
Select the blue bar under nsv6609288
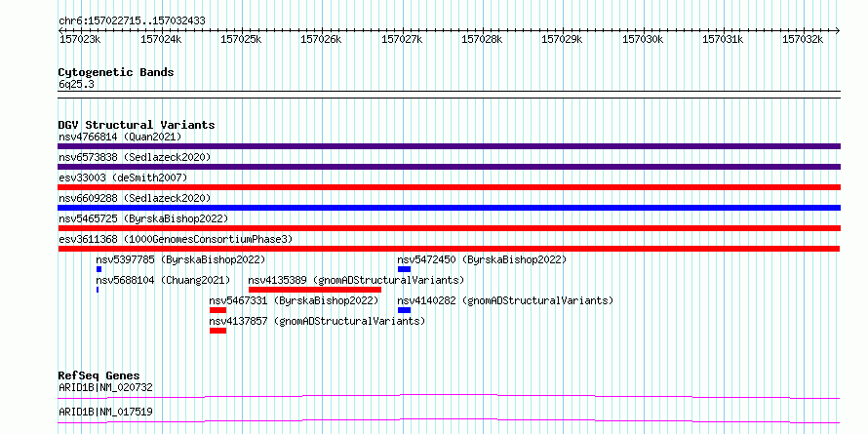pos(449,208)
